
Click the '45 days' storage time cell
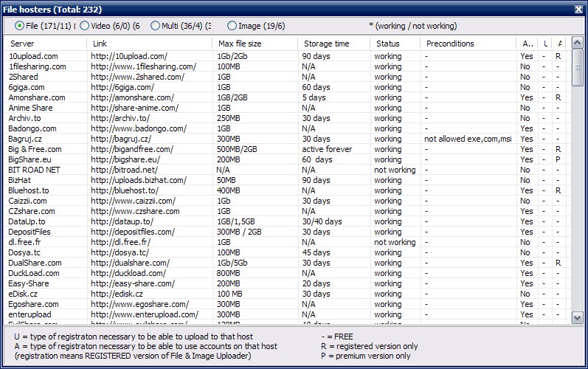pyautogui.click(x=316, y=252)
